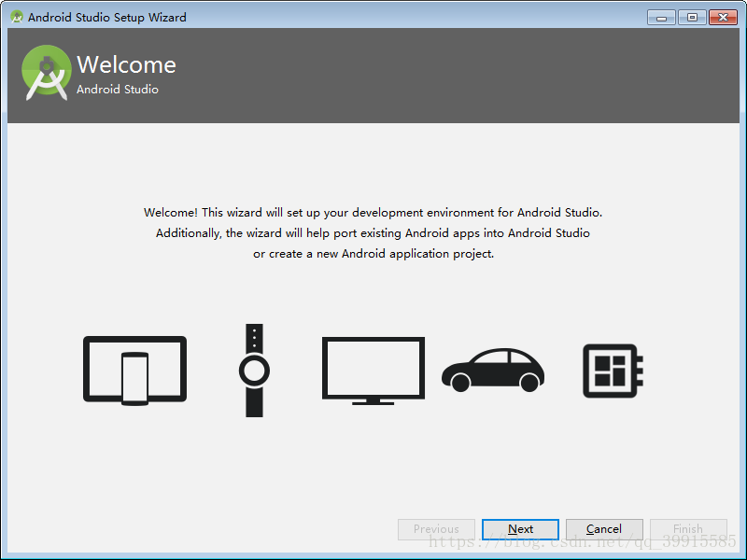Image resolution: width=747 pixels, height=560 pixels.
Task: Click the Android Wear watch icon
Action: click(254, 371)
